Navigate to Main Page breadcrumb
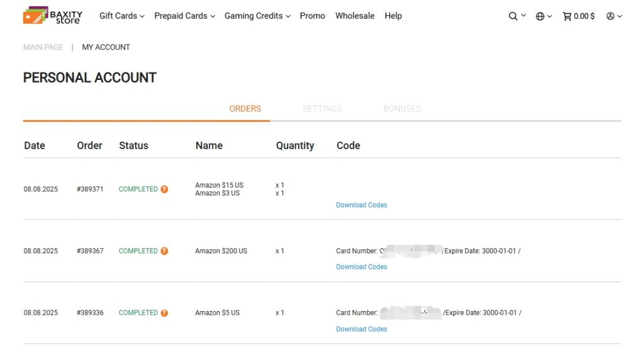 click(x=43, y=47)
